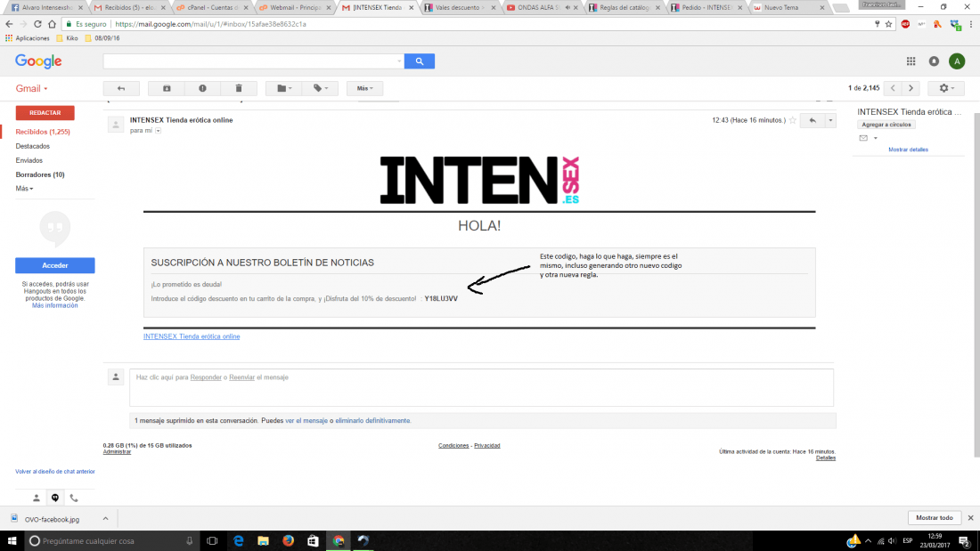This screenshot has width=980, height=551.
Task: Open Microsoft Edge from the taskbar
Action: pos(238,541)
